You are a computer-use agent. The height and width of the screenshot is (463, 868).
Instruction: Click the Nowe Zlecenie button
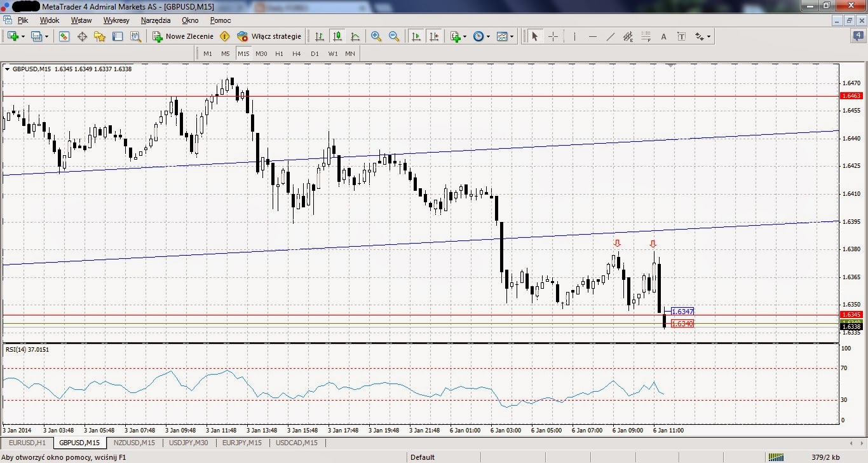(183, 36)
